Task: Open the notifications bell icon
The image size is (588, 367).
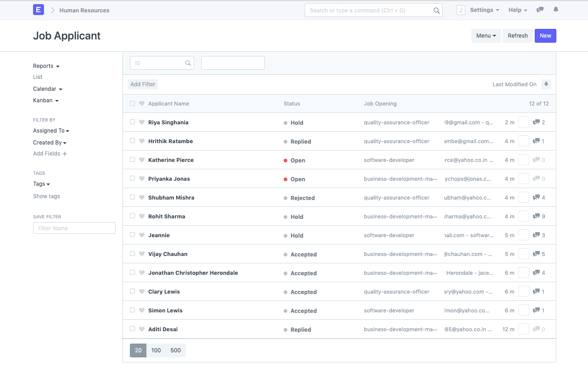Action: pyautogui.click(x=556, y=10)
